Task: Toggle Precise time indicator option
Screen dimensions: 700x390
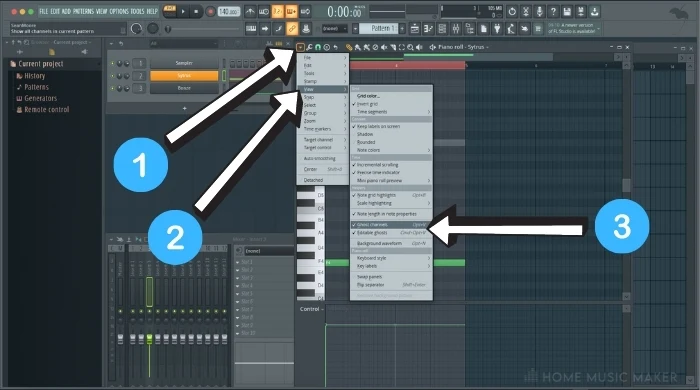Action: click(x=391, y=173)
